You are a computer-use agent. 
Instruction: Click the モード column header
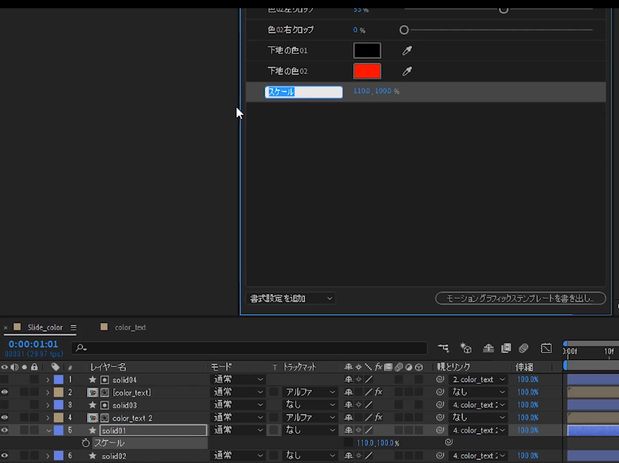pyautogui.click(x=221, y=367)
